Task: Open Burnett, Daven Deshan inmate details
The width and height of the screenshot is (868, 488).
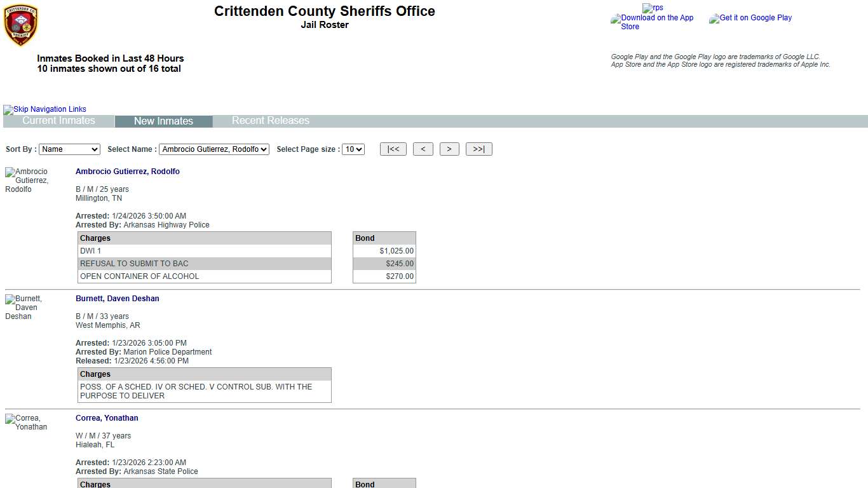Action: [x=117, y=299]
